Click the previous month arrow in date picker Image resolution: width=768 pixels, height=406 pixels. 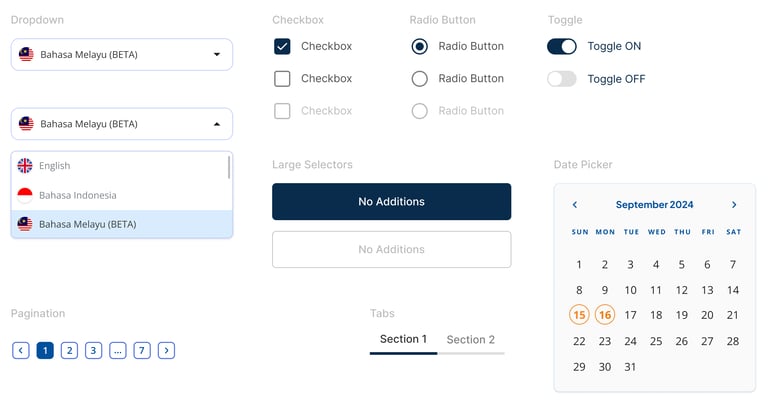[x=575, y=205]
